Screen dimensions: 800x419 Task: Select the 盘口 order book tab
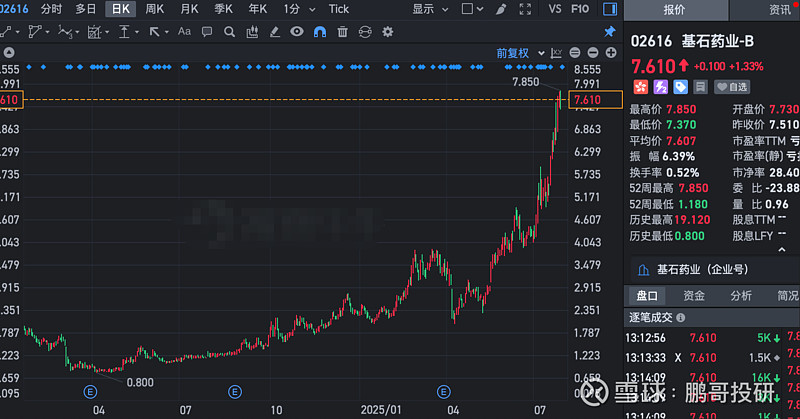(647, 295)
